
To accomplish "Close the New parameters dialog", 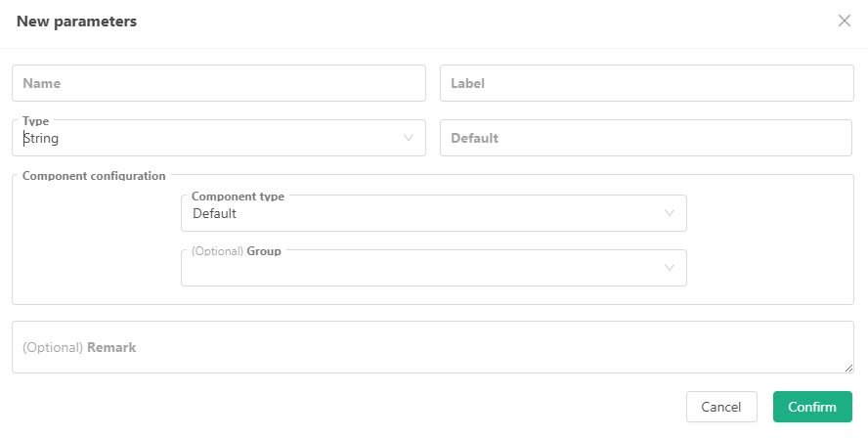I will click(845, 21).
